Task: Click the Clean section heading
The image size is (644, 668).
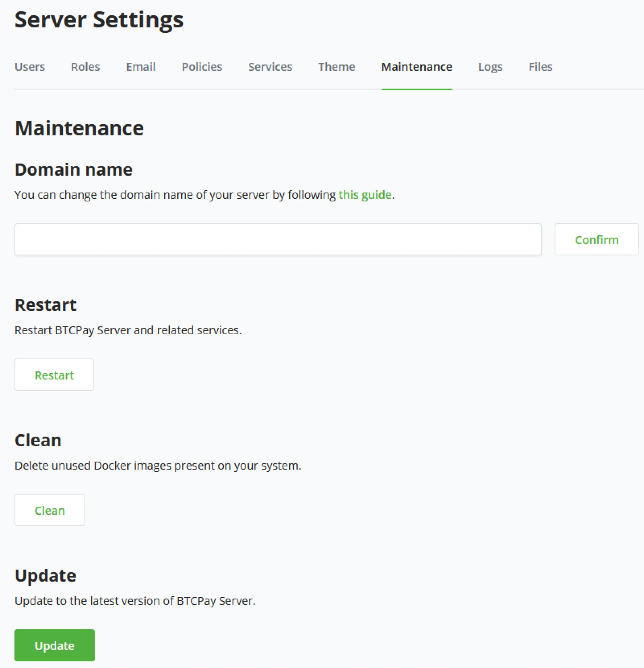Action: click(38, 440)
